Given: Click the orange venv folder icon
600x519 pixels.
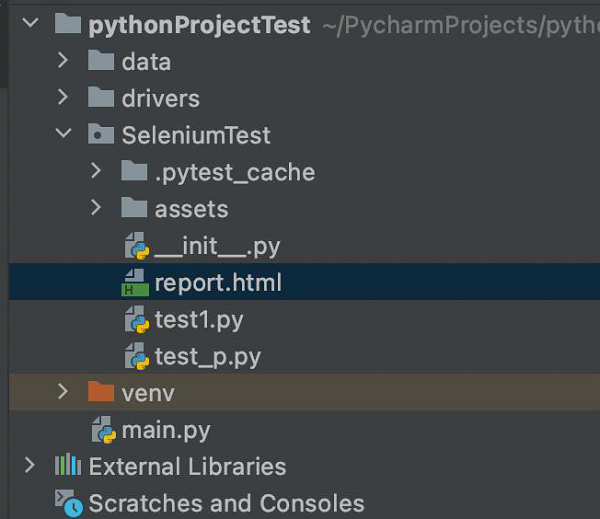Looking at the screenshot, I should click(101, 393).
